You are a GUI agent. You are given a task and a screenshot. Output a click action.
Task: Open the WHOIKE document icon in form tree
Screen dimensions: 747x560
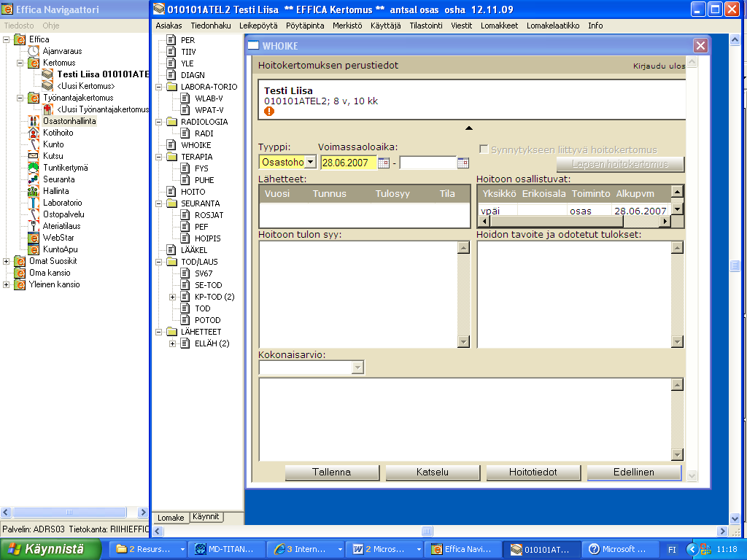pyautogui.click(x=171, y=145)
